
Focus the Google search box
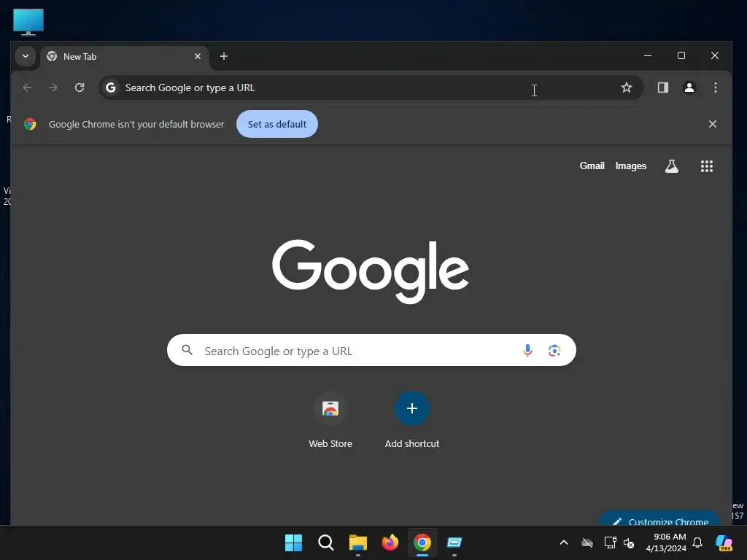pos(371,351)
